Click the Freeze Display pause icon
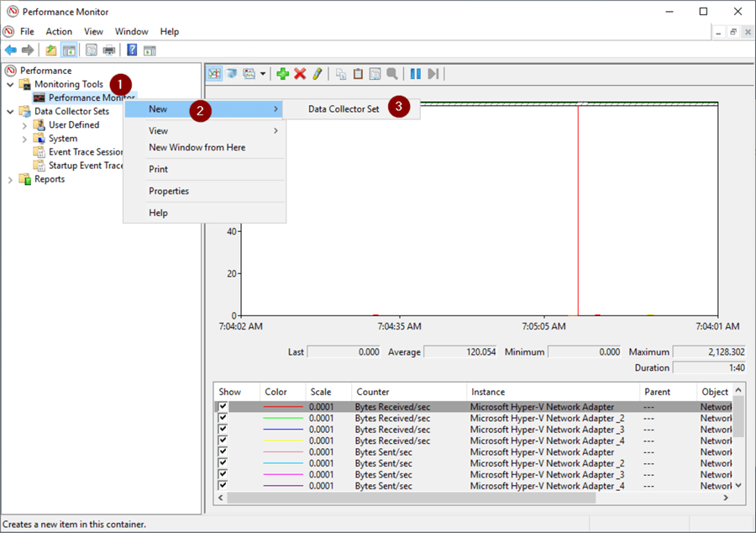 click(415, 74)
